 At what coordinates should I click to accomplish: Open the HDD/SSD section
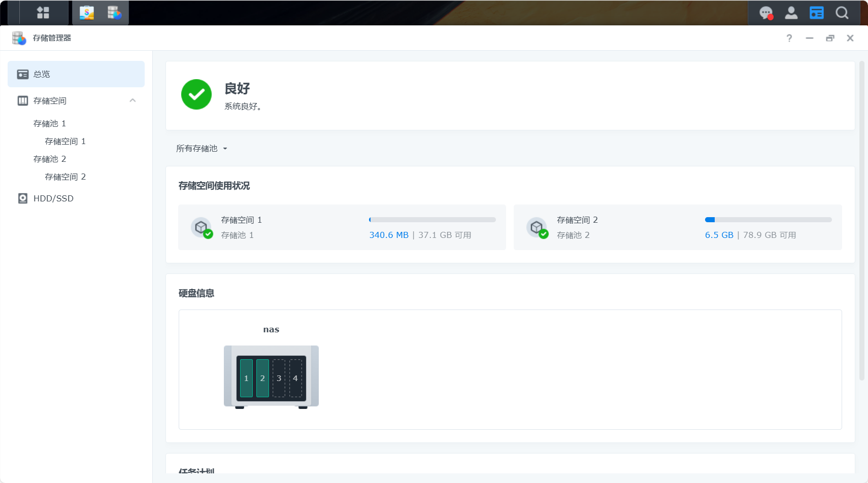click(x=53, y=198)
